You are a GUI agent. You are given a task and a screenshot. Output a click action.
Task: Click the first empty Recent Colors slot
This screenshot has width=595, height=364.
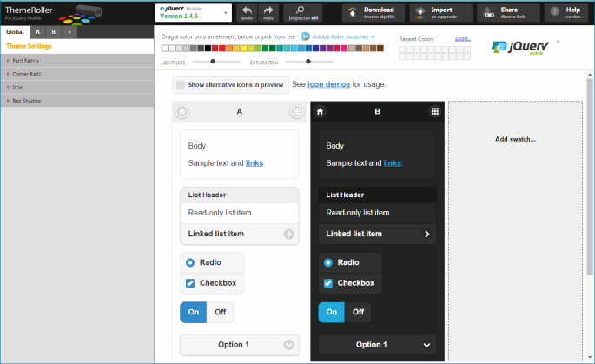(x=402, y=50)
